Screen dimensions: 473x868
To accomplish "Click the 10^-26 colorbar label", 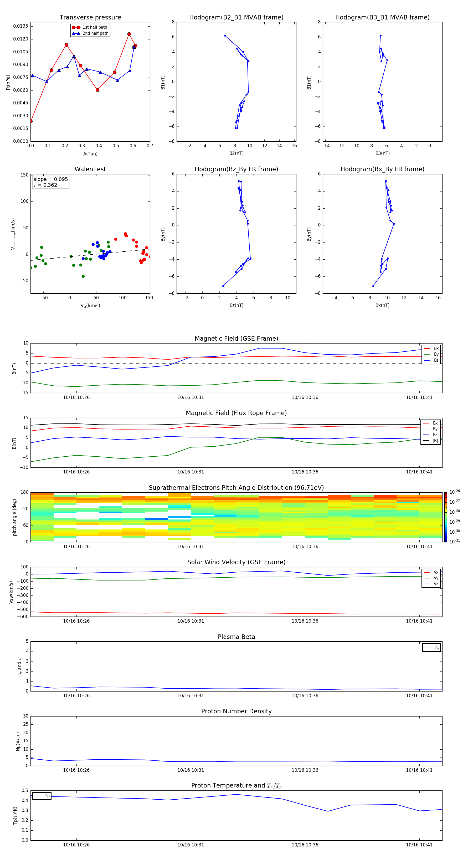I will [x=455, y=492].
